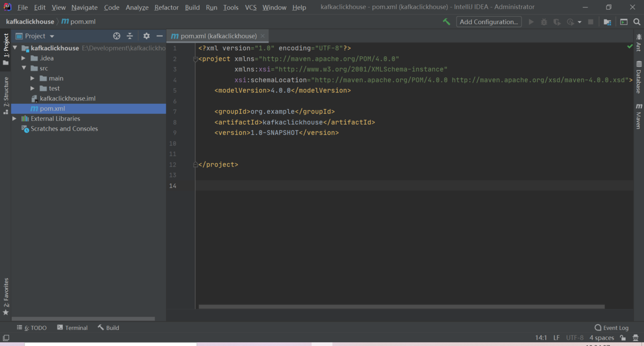The image size is (644, 346).
Task: Hide the Project panel with minus icon
Action: coord(159,36)
